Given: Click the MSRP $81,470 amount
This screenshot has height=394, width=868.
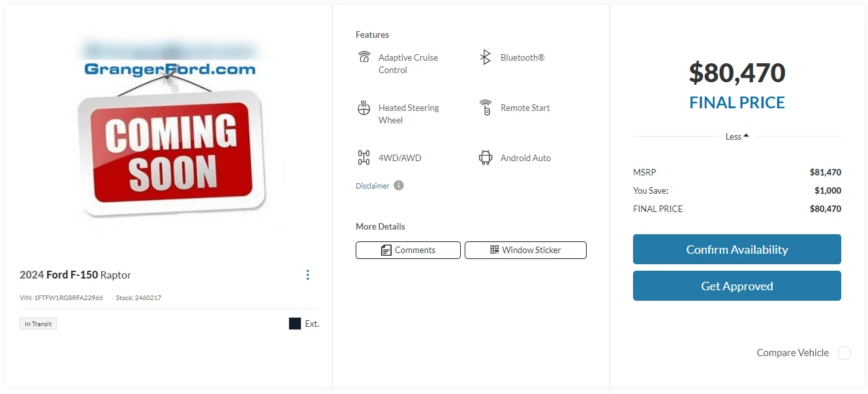Looking at the screenshot, I should coord(825,173).
